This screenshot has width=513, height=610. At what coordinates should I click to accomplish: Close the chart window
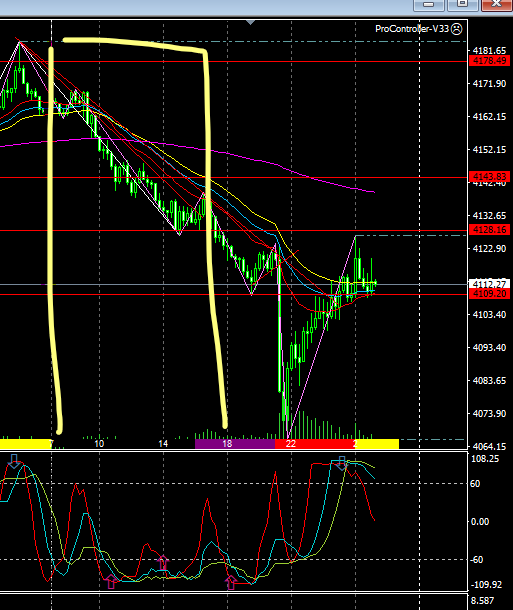click(x=497, y=4)
